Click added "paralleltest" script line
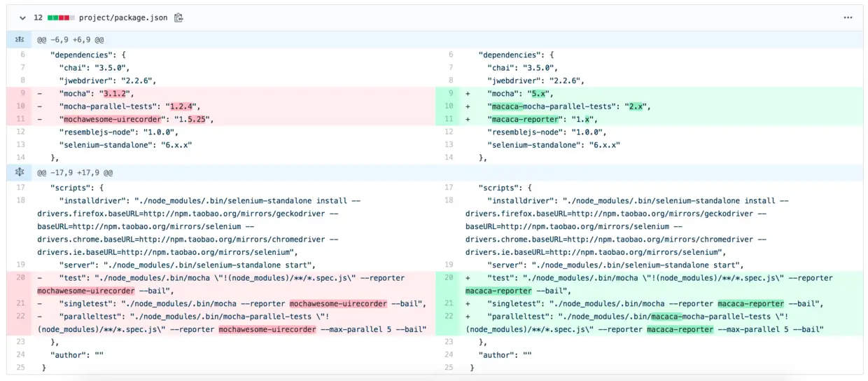 (661, 324)
